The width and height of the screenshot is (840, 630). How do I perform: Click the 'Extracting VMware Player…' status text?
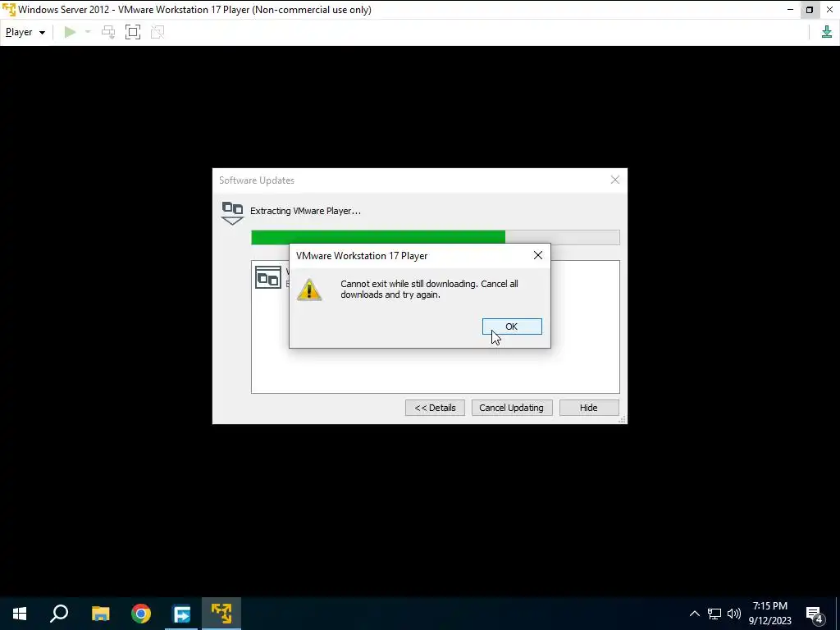(305, 211)
